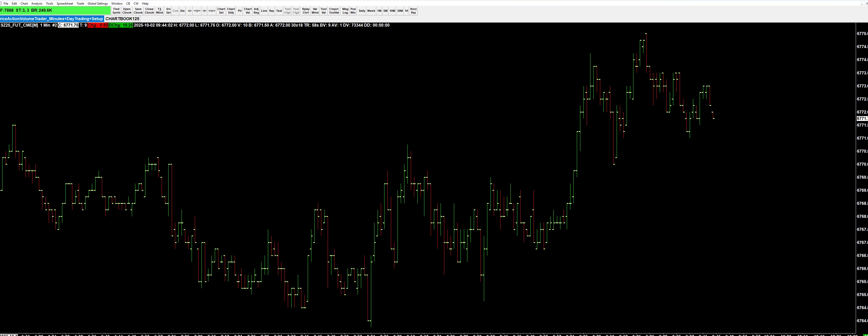Select the Ray drawing tool

[x=272, y=11]
